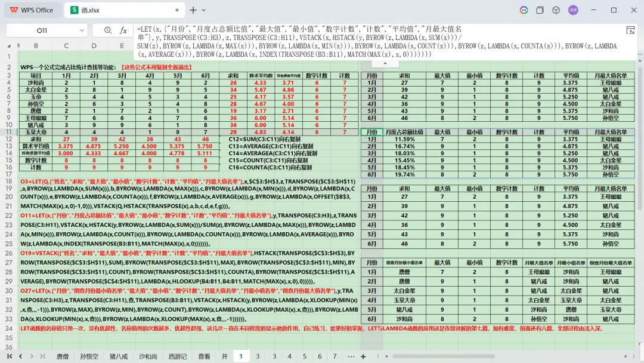
Task: Click the Name Box showing O11
Action: (42, 30)
